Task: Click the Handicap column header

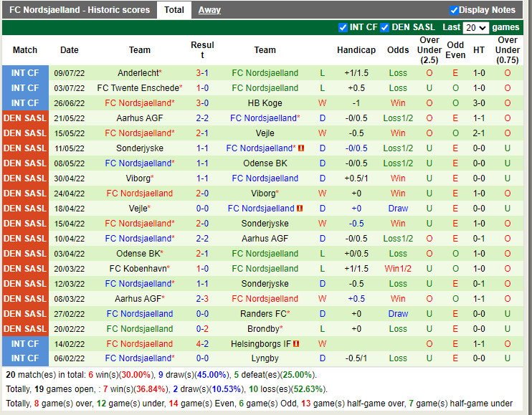Action: pos(356,50)
